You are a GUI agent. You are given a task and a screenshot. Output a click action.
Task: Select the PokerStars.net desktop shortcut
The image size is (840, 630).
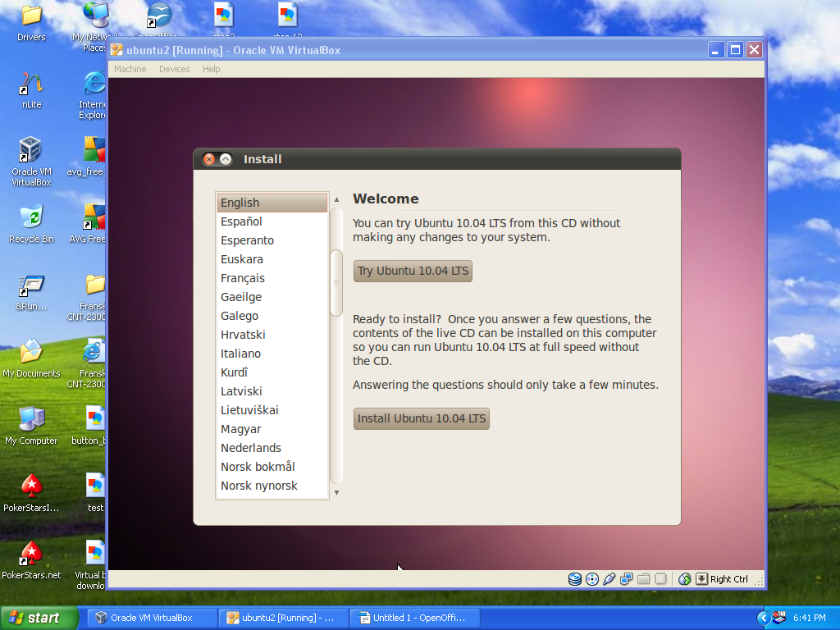[32, 560]
